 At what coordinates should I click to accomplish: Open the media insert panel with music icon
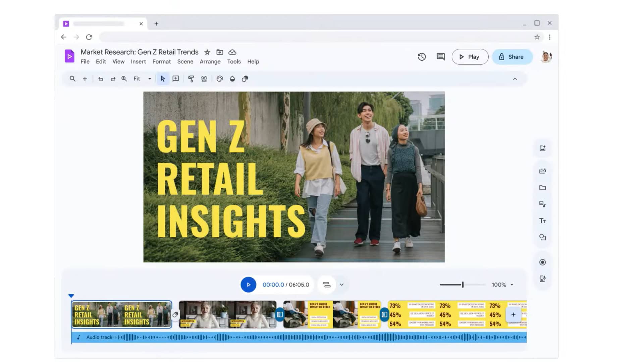click(542, 204)
